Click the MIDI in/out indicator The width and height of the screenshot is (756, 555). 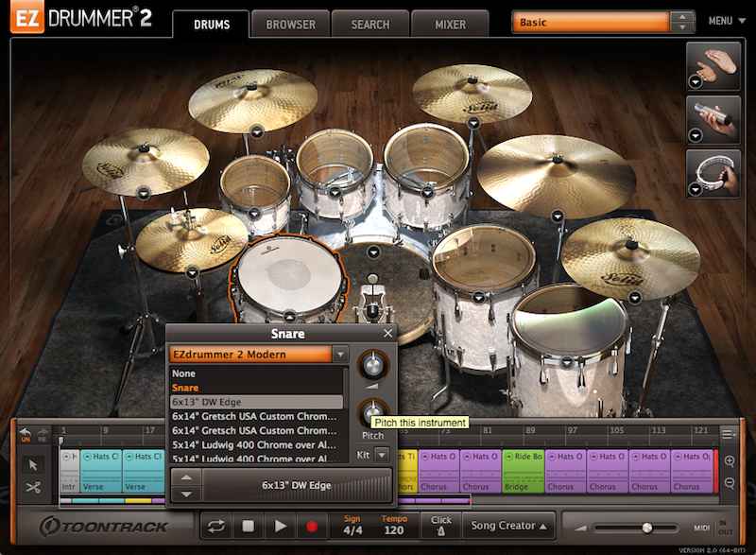(712, 528)
